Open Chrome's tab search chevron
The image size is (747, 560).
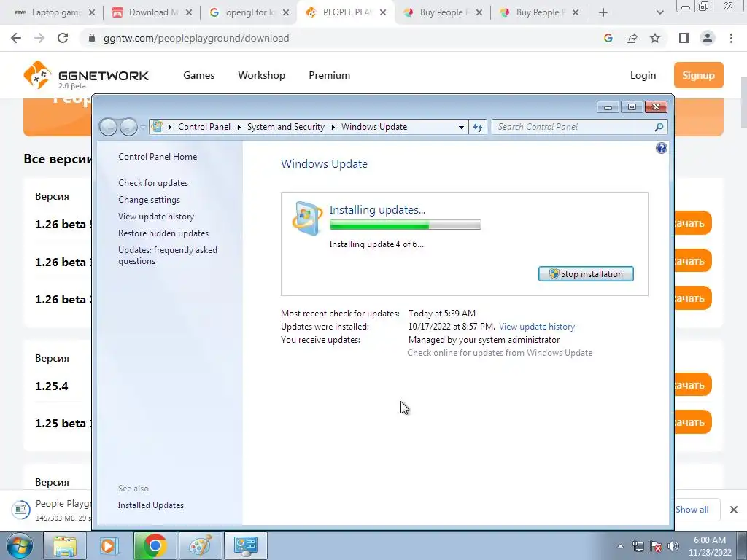[659, 12]
